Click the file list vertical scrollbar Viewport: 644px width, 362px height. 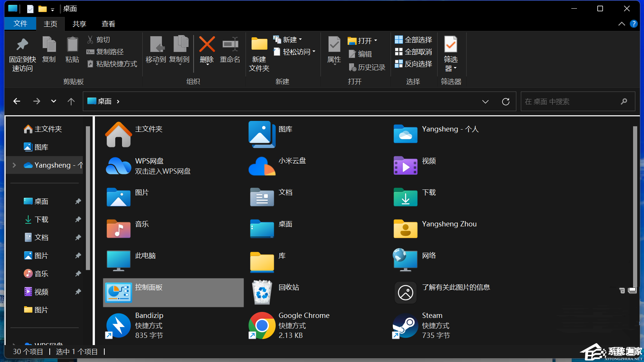click(x=635, y=206)
